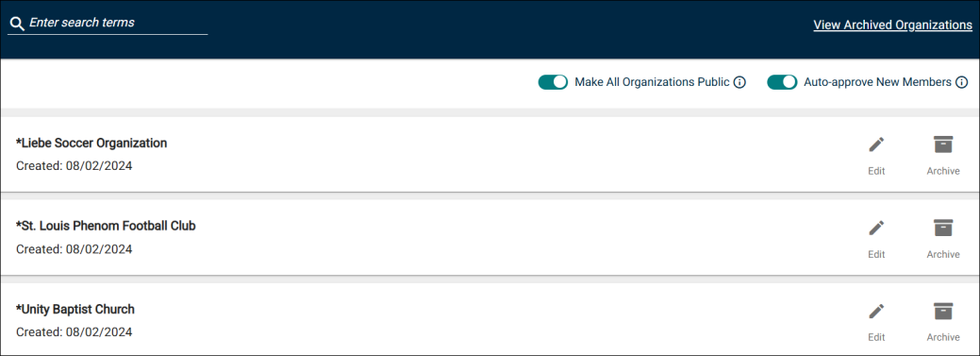Open View Archived Organizations link
The width and height of the screenshot is (980, 356).
pos(892,25)
